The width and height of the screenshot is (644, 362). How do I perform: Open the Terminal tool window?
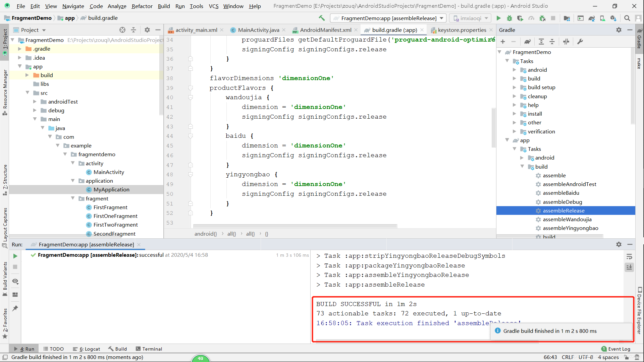click(x=149, y=349)
